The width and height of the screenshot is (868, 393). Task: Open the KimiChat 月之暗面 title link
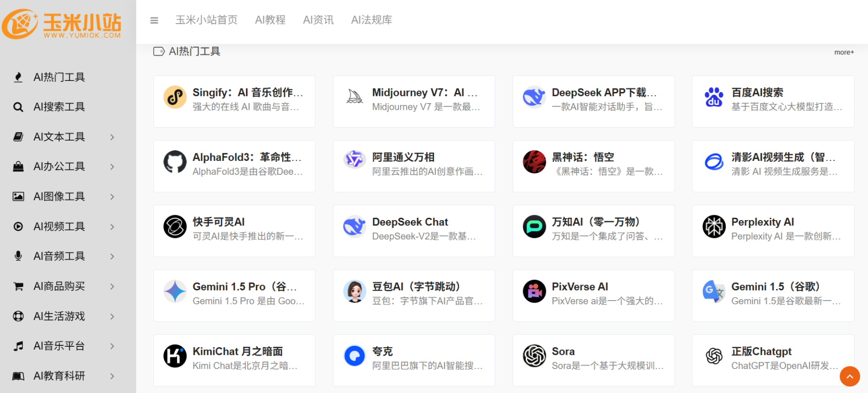coord(238,352)
